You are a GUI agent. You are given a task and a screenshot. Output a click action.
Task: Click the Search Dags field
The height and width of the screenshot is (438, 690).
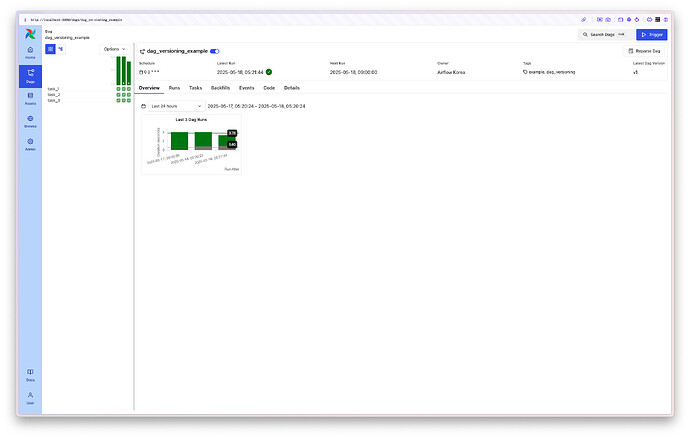[x=604, y=34]
